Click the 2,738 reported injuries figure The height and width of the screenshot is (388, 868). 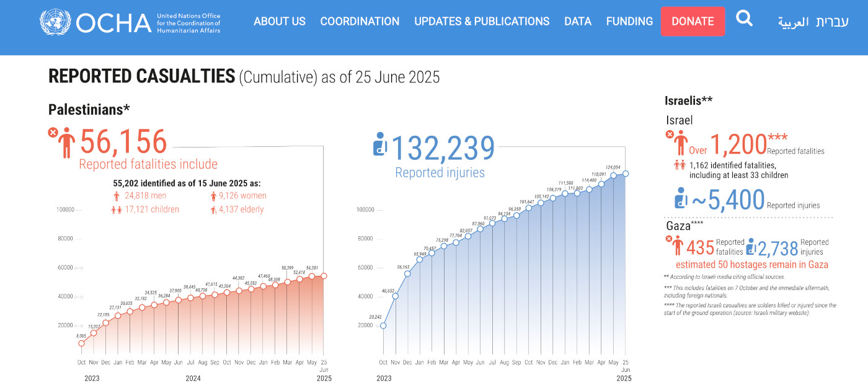click(777, 249)
